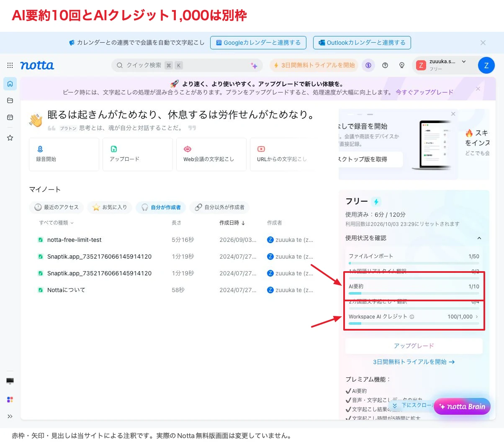Click the Web会議の文字起こし card
504x444 pixels.
coord(211,154)
